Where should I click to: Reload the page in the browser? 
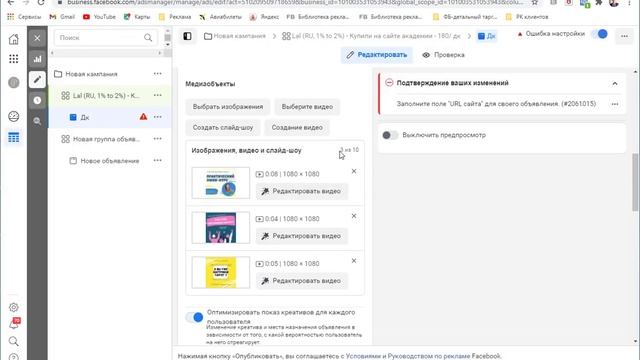coord(41,2)
